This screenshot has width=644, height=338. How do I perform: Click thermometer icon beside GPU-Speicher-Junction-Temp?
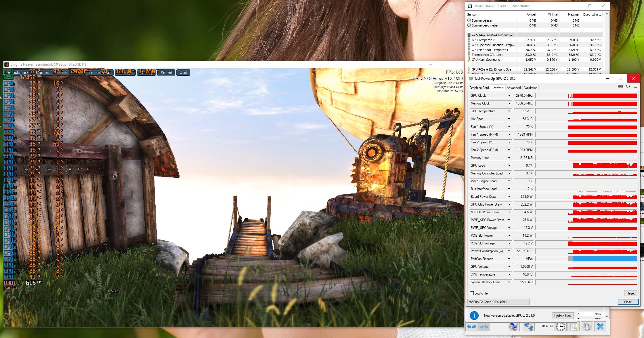(x=469, y=45)
